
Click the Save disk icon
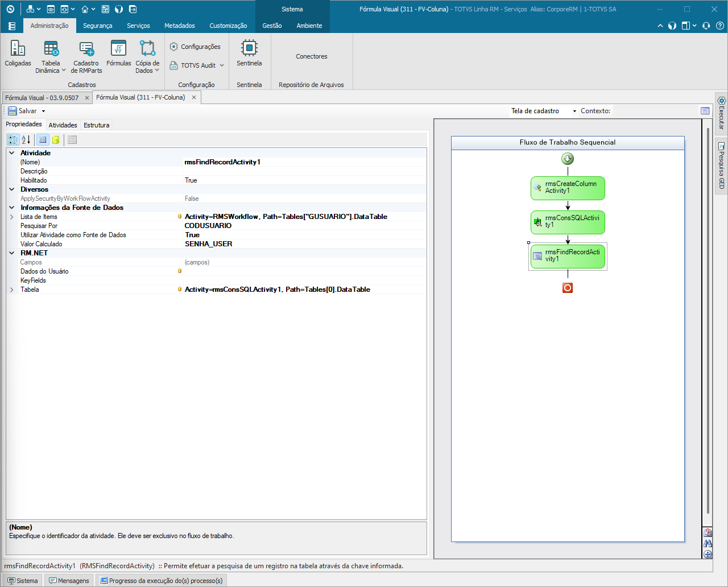coord(12,111)
